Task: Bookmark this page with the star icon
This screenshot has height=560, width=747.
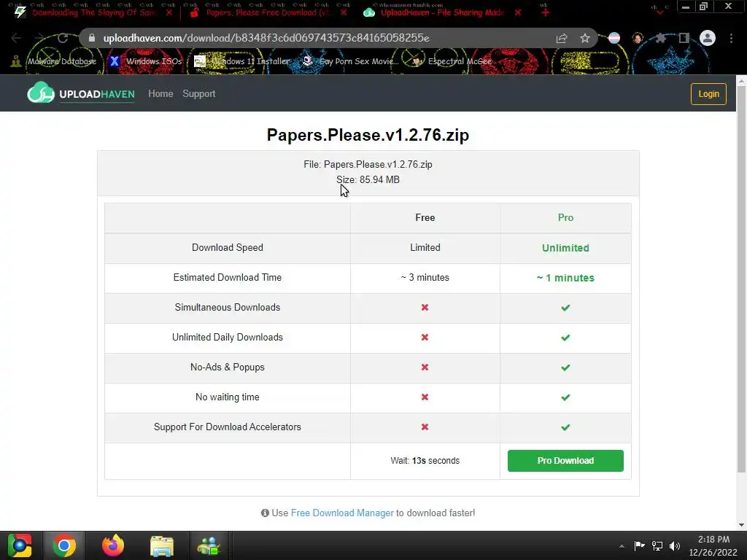Action: coord(585,38)
